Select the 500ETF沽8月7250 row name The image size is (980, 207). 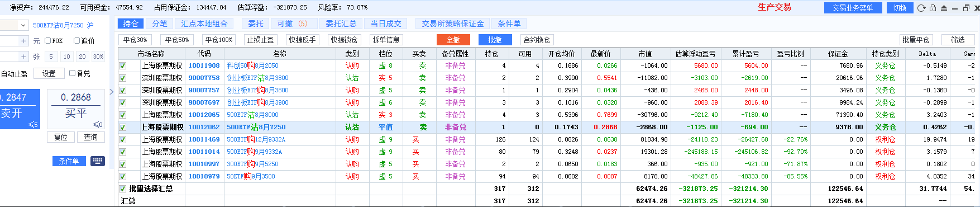(x=256, y=127)
